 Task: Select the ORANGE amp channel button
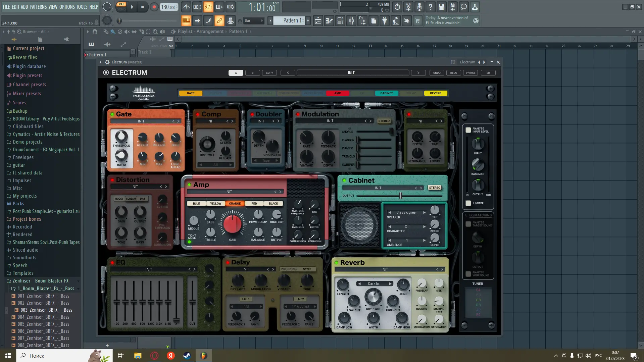pos(235,204)
